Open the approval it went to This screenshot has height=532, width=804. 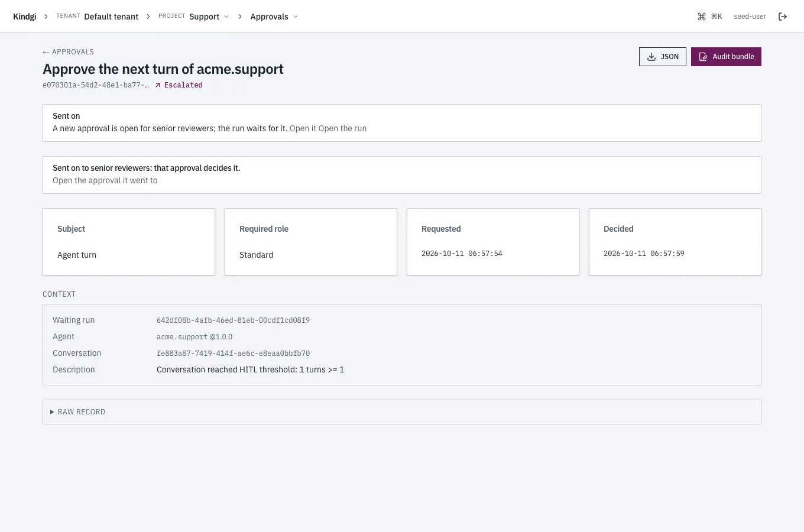pos(105,180)
